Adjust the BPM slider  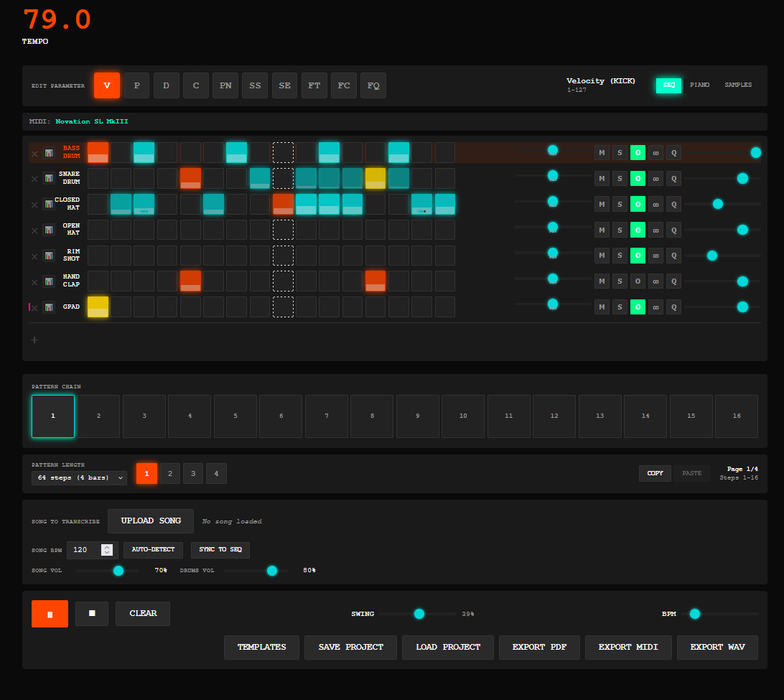[719, 614]
